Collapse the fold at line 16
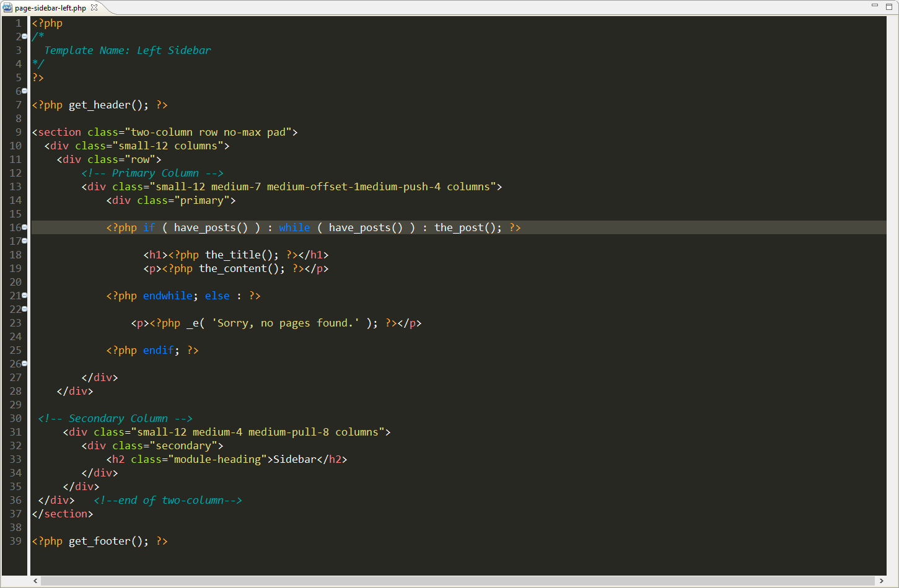The image size is (899, 588). (x=25, y=227)
